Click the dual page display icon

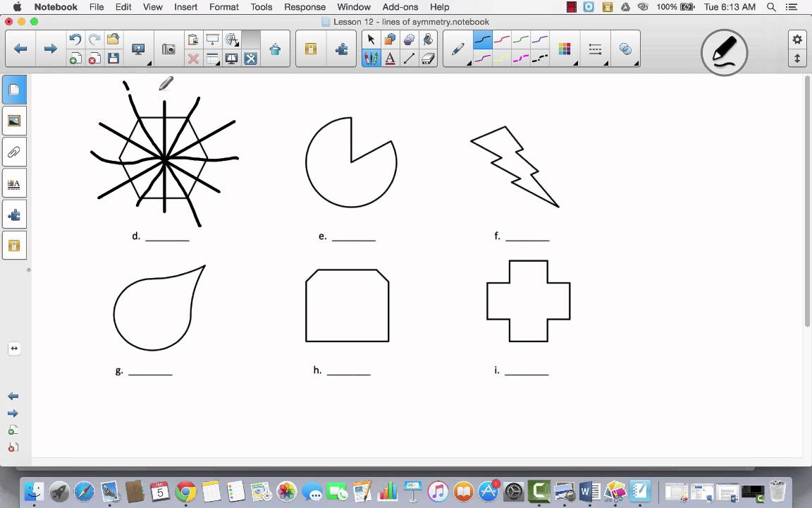[x=231, y=58]
